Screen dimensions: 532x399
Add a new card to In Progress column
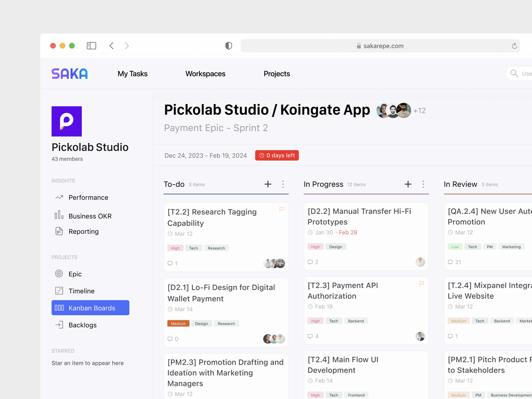(x=408, y=184)
